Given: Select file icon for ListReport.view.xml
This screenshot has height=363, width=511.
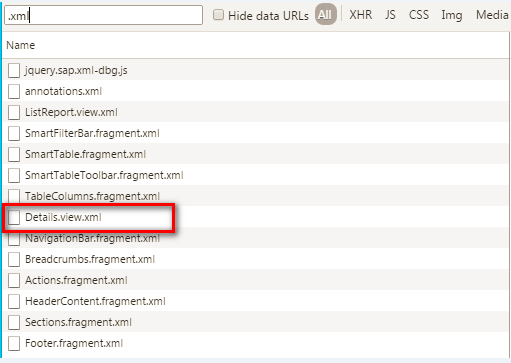Looking at the screenshot, I should point(14,112).
